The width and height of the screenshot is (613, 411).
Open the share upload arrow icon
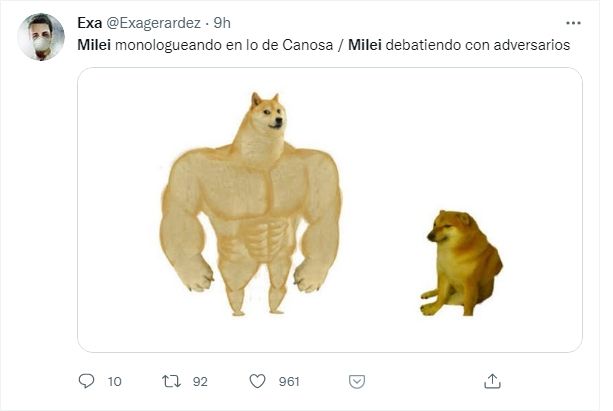tap(492, 381)
